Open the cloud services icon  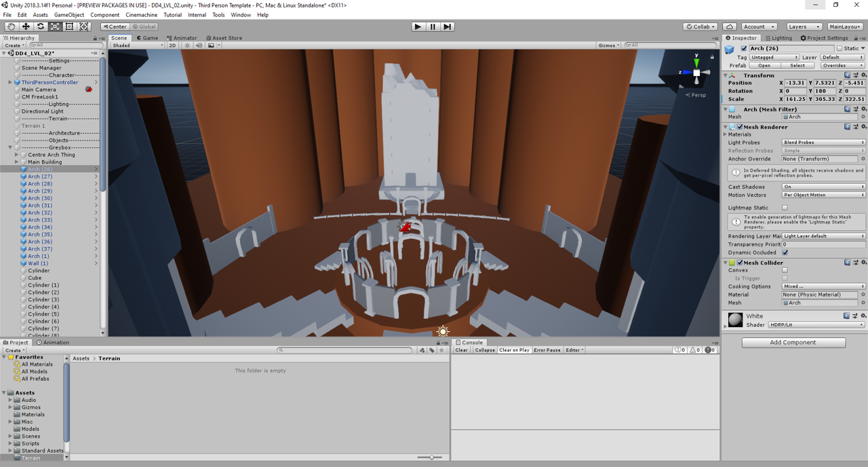730,26
